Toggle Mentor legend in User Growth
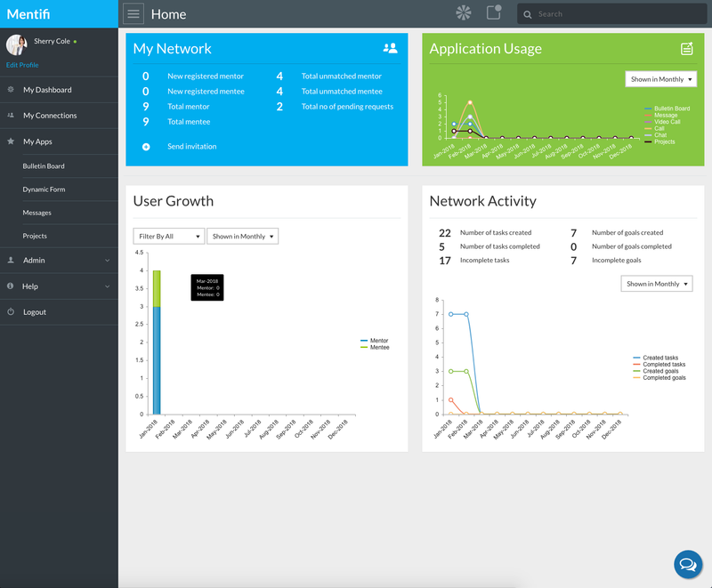712x588 pixels. (x=375, y=341)
